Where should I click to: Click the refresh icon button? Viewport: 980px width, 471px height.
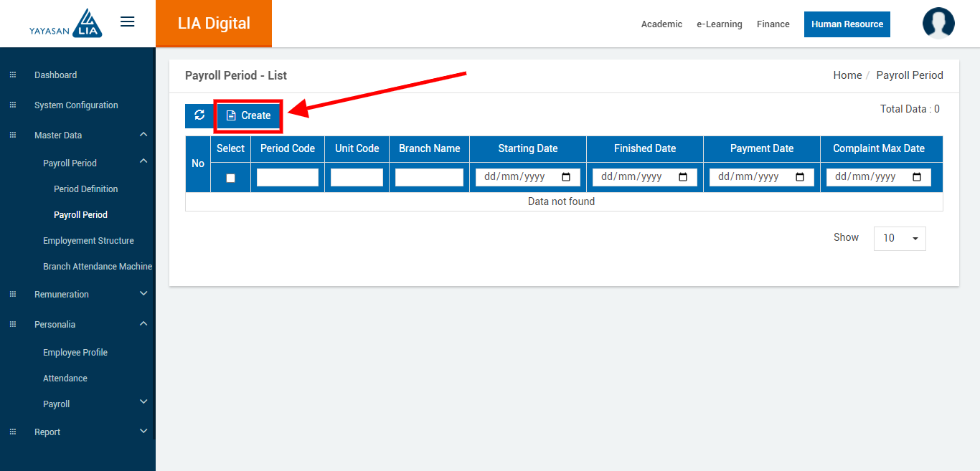point(199,115)
